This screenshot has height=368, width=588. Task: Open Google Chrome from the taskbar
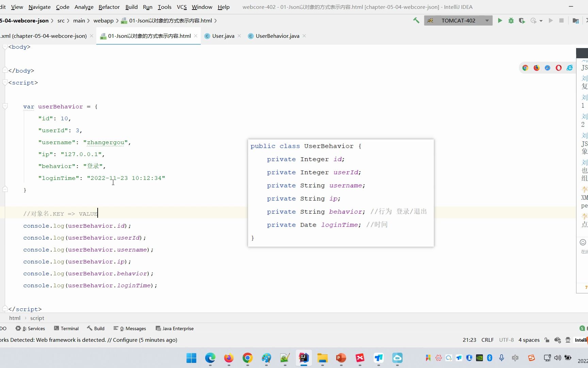pyautogui.click(x=247, y=358)
